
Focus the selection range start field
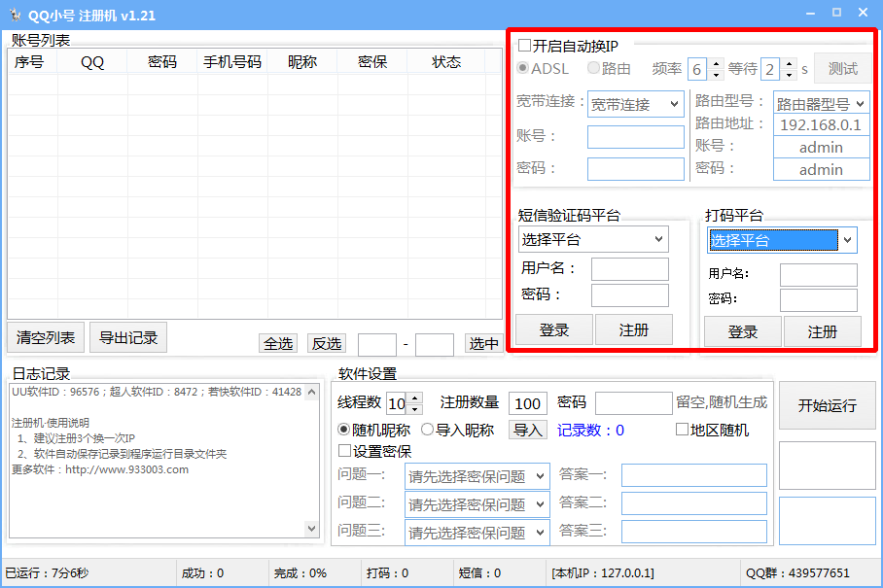click(x=377, y=344)
